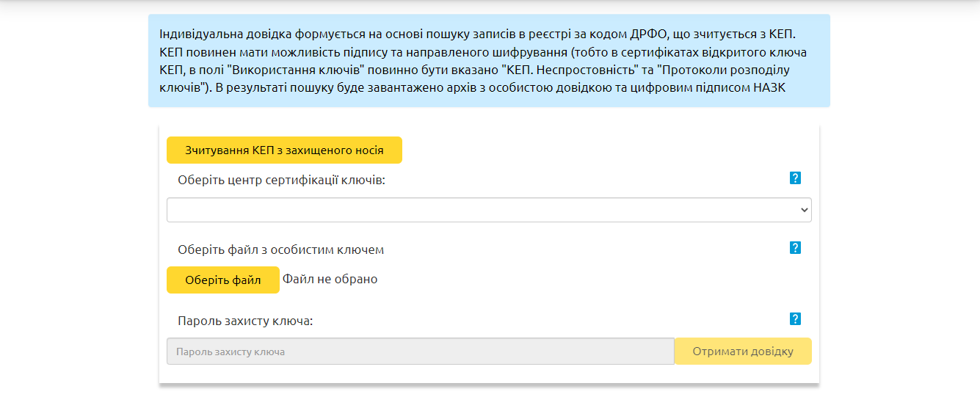Viewport: 980px width, 408px height.
Task: Show help for key protection password
Action: (x=795, y=319)
